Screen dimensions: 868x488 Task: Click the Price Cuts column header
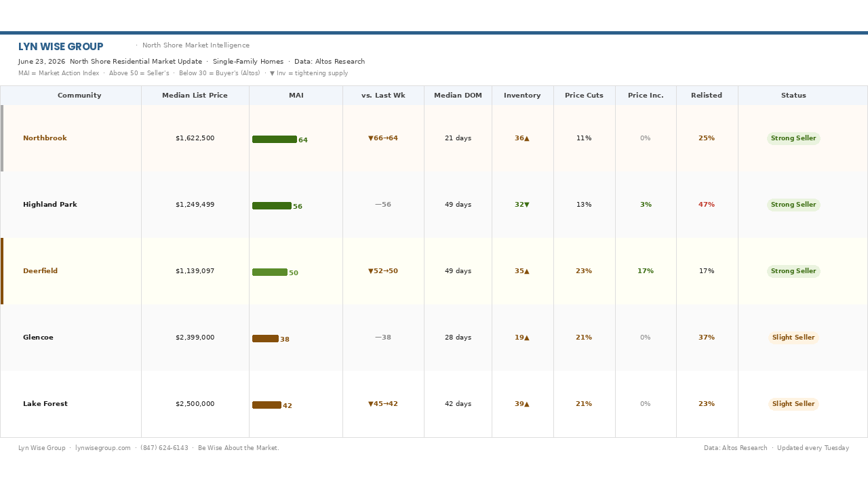[x=584, y=96]
